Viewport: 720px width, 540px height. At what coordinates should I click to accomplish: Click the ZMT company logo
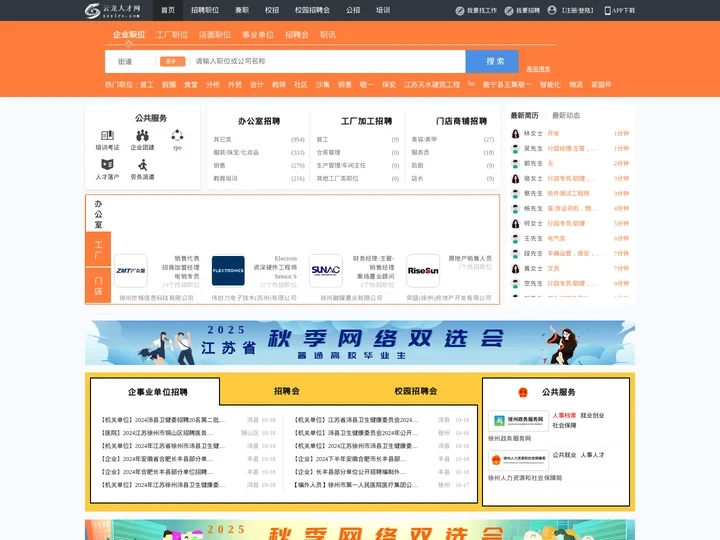click(x=131, y=270)
